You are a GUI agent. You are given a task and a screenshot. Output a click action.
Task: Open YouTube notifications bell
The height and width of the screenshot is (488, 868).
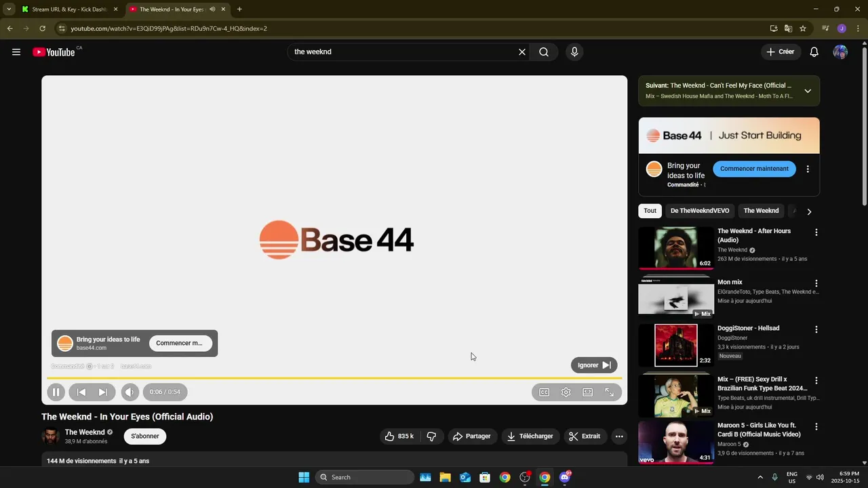coord(814,52)
